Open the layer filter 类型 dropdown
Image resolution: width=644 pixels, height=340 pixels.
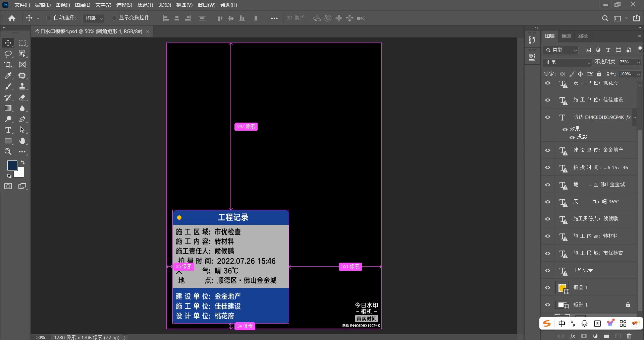point(560,50)
